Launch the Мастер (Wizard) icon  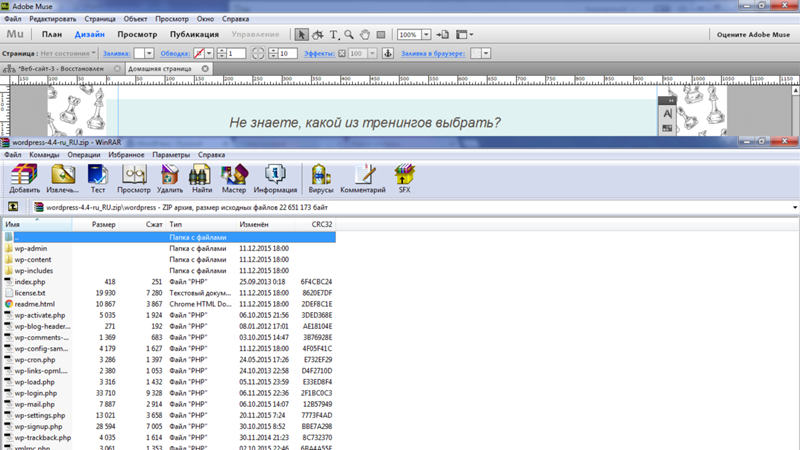coord(234,177)
